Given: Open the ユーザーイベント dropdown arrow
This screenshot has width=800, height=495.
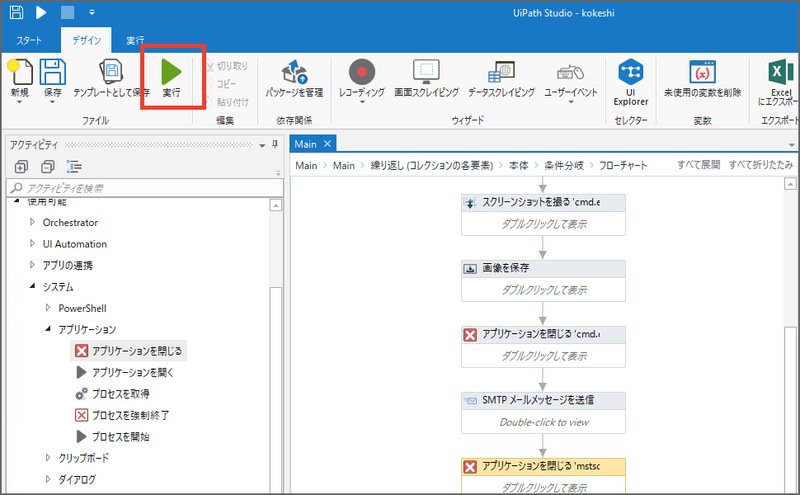Looking at the screenshot, I should (570, 102).
